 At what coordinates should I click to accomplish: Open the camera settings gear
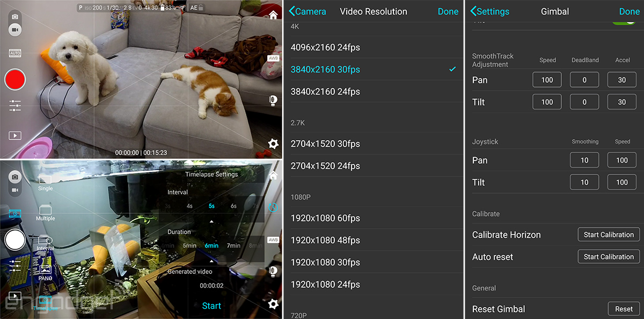(273, 144)
